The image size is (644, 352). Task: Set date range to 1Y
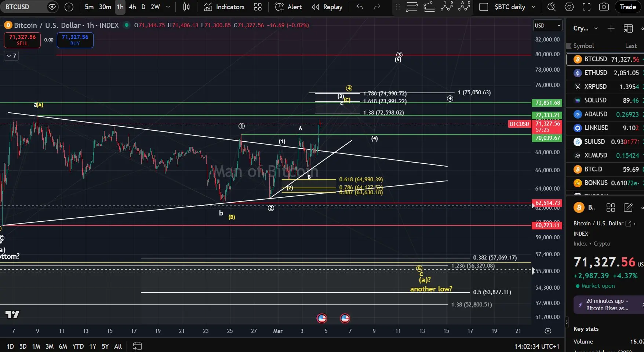(x=93, y=346)
